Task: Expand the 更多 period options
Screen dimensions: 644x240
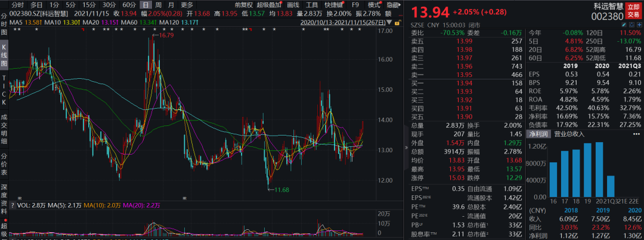Action: tap(187, 5)
